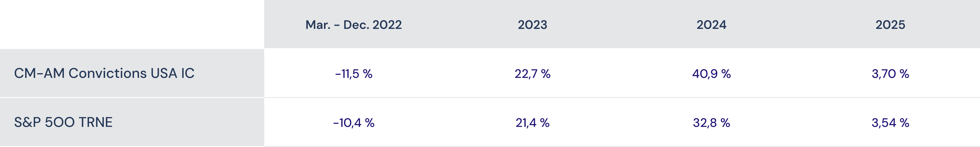Click the -10,4 % benchmark value
This screenshot has width=980, height=147.
[353, 123]
